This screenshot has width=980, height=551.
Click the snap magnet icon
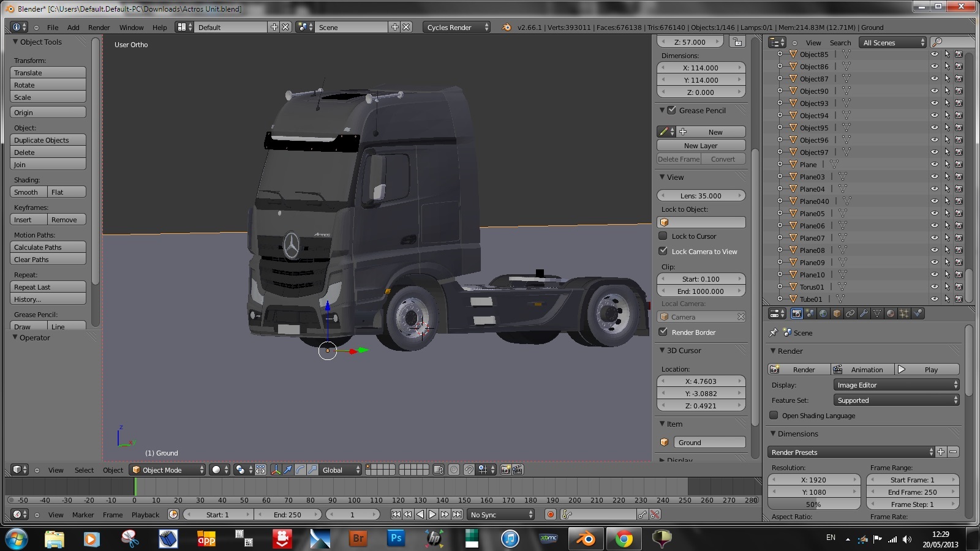coord(469,470)
